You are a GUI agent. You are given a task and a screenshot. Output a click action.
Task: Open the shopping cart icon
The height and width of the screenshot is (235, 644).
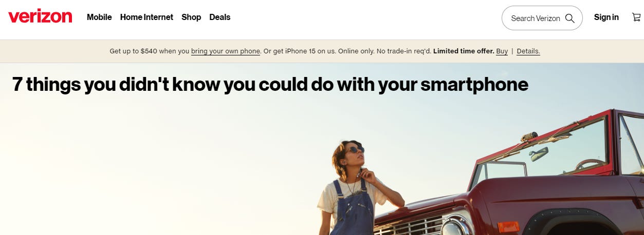click(636, 17)
